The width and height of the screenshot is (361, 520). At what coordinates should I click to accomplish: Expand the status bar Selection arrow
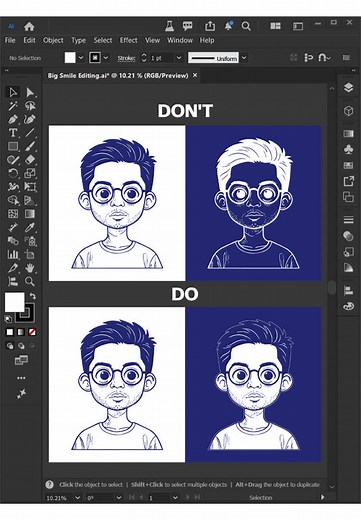coord(322,497)
